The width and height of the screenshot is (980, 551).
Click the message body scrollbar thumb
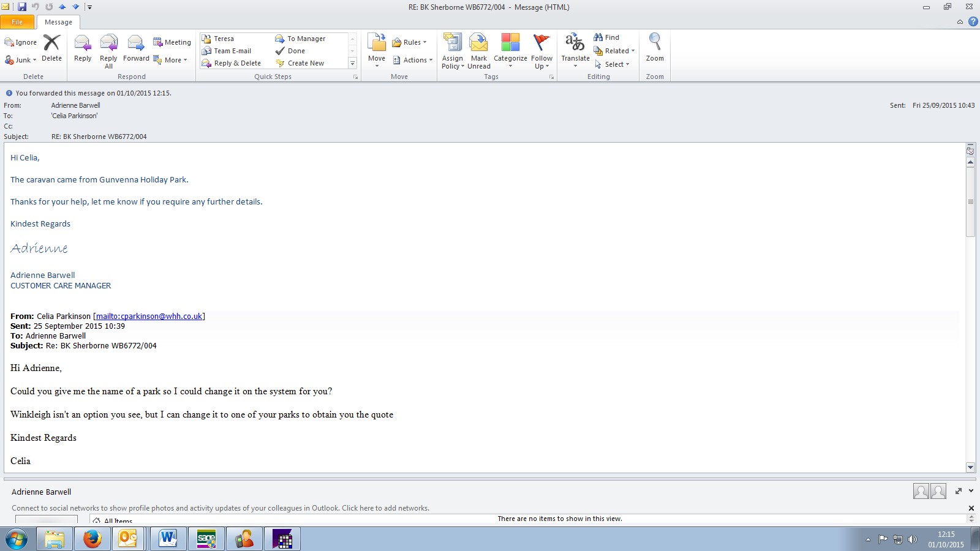click(x=970, y=202)
